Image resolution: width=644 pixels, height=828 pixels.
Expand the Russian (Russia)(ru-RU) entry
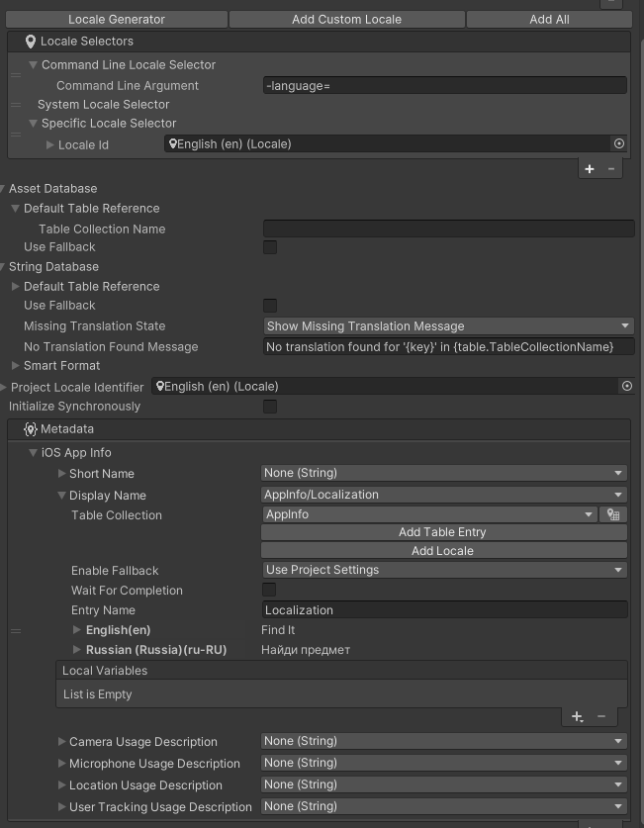pyautogui.click(x=78, y=650)
